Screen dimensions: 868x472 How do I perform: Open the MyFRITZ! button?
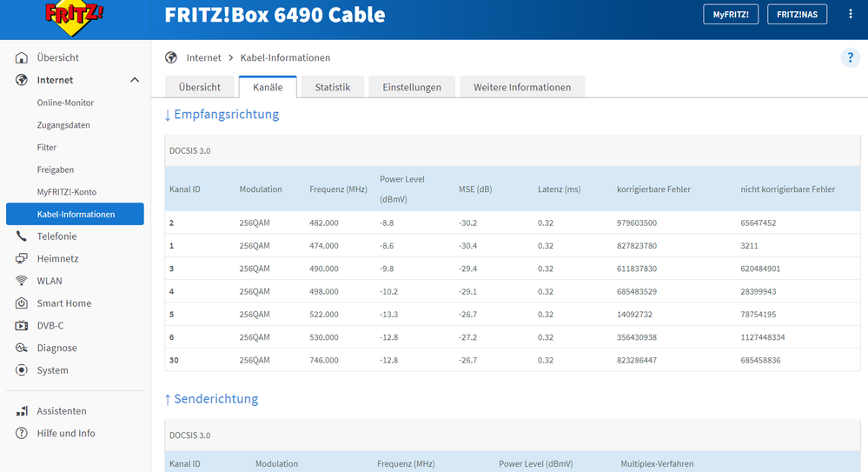pos(731,15)
